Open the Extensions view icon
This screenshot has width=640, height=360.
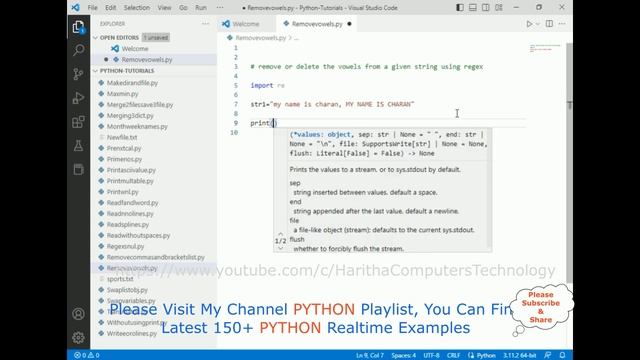coord(78,122)
